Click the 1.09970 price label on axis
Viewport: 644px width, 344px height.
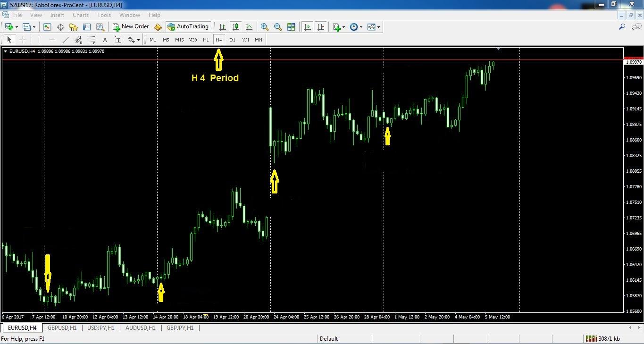634,62
